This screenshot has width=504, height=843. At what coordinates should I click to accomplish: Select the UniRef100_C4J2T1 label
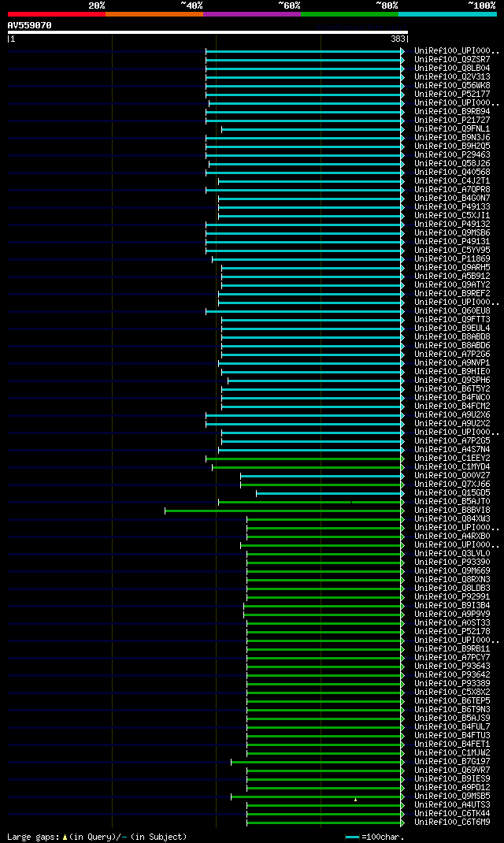click(452, 181)
